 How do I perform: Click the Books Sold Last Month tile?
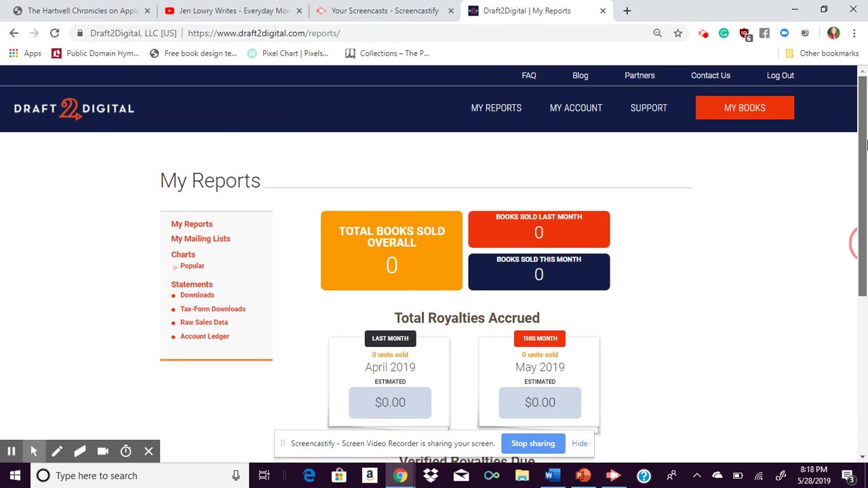coord(539,229)
